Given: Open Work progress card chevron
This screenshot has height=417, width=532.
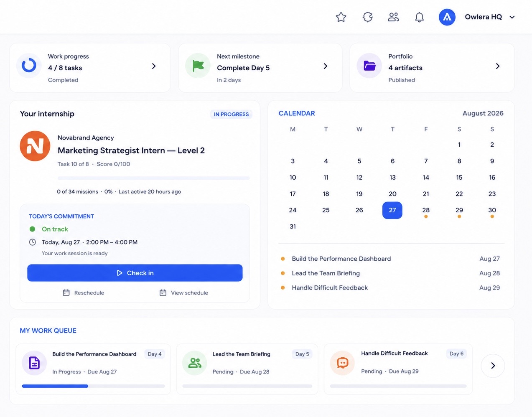Looking at the screenshot, I should click(x=154, y=66).
